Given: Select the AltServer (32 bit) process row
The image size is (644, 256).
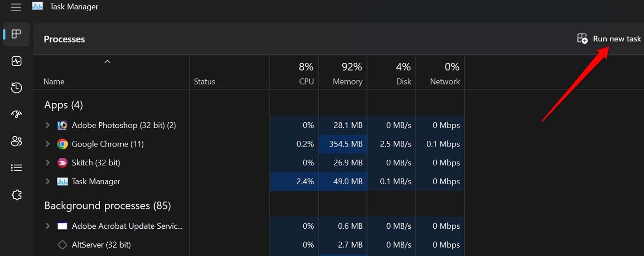Looking at the screenshot, I should (x=101, y=245).
